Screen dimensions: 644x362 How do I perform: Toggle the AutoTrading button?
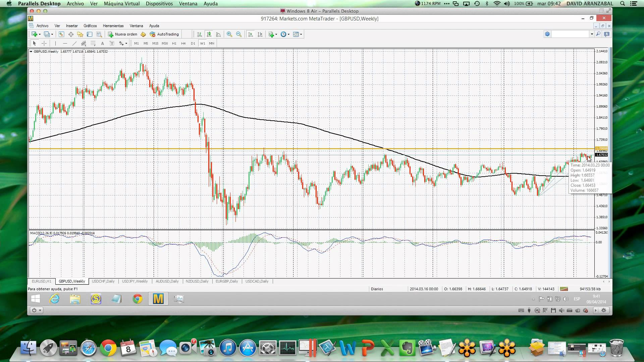(x=164, y=34)
